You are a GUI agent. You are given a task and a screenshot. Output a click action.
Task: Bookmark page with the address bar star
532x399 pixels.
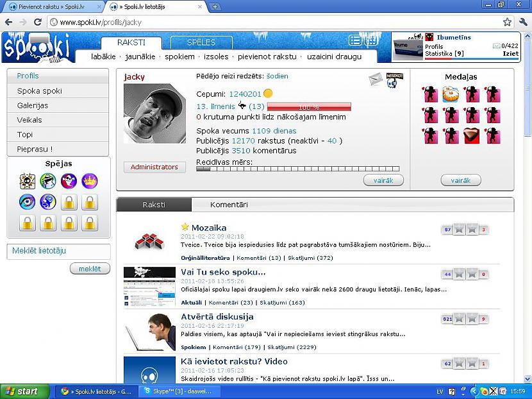point(507,22)
